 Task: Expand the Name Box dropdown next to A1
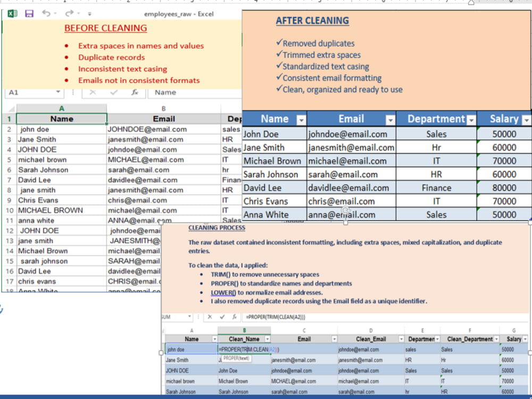click(x=58, y=92)
